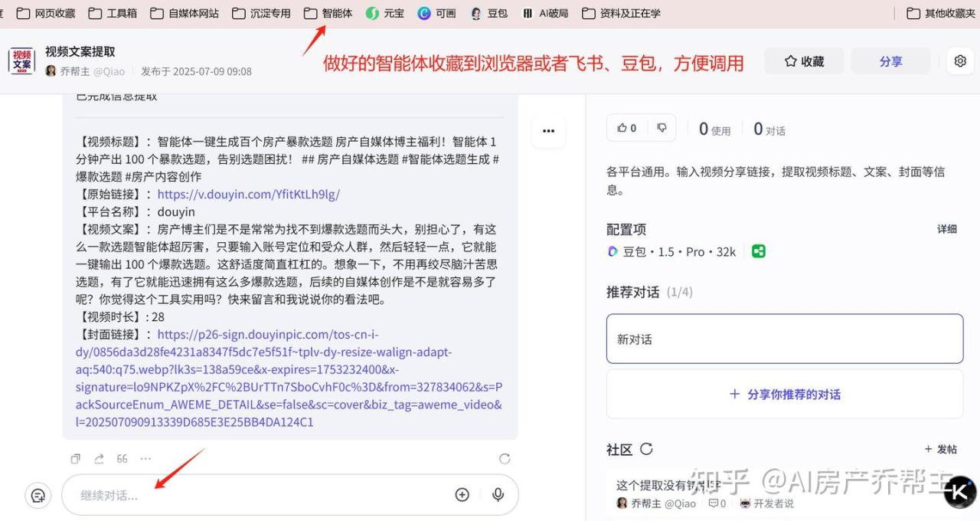Open the 可画 bookmark
Screen dimensions: 980x521
pyautogui.click(x=436, y=13)
